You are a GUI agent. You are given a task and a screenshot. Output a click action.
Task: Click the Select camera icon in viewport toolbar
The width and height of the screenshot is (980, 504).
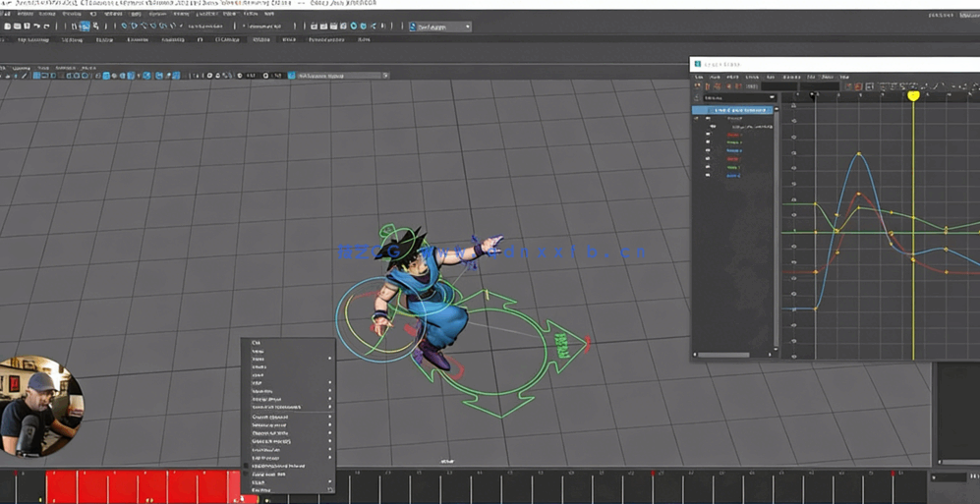coord(8,76)
